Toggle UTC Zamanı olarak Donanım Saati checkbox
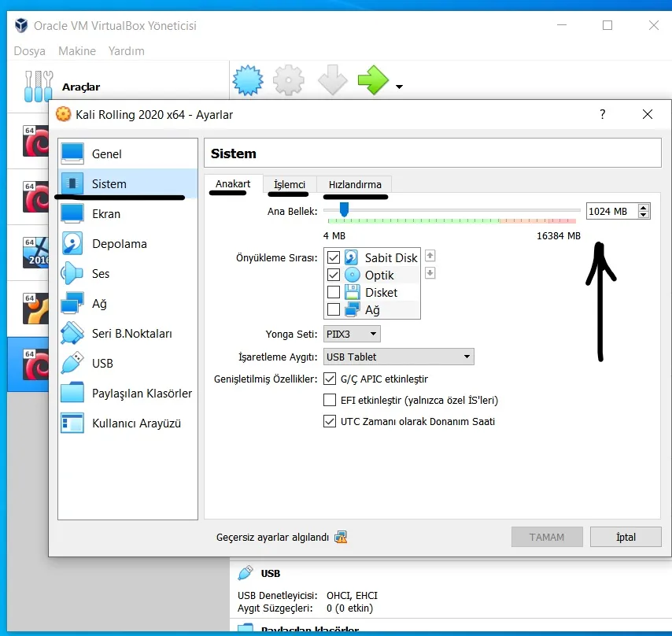This screenshot has height=636, width=672. 330,421
